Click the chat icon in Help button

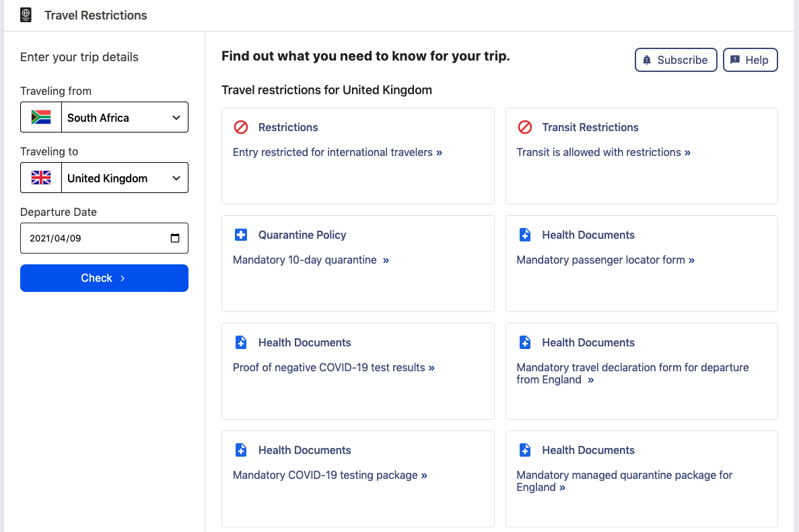click(735, 60)
